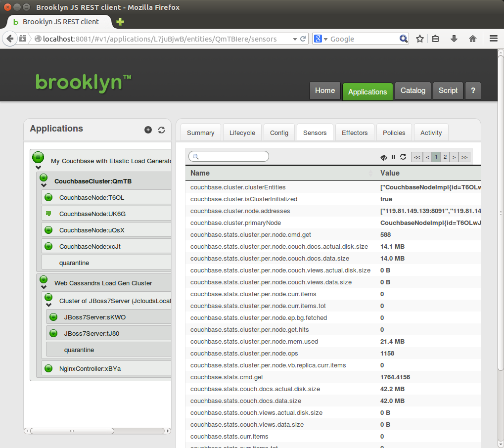Select sensors page 1
The width and height of the screenshot is (504, 448).
coord(436,157)
